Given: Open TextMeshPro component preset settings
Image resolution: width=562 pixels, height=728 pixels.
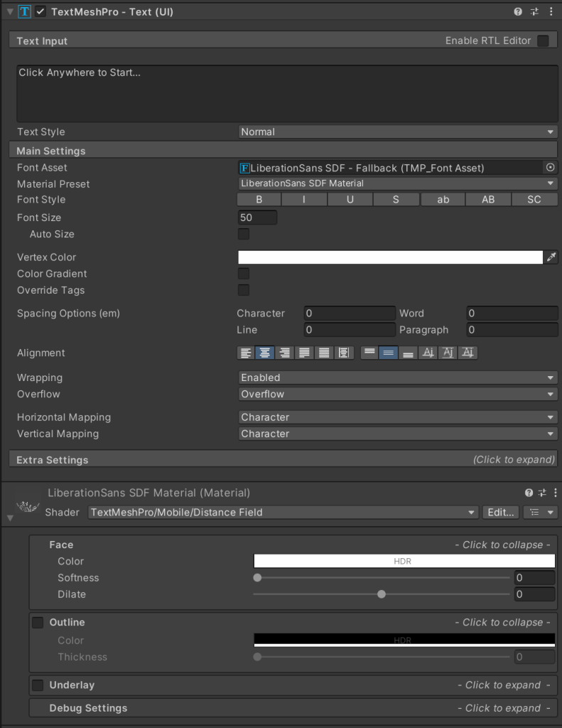Looking at the screenshot, I should [x=534, y=12].
